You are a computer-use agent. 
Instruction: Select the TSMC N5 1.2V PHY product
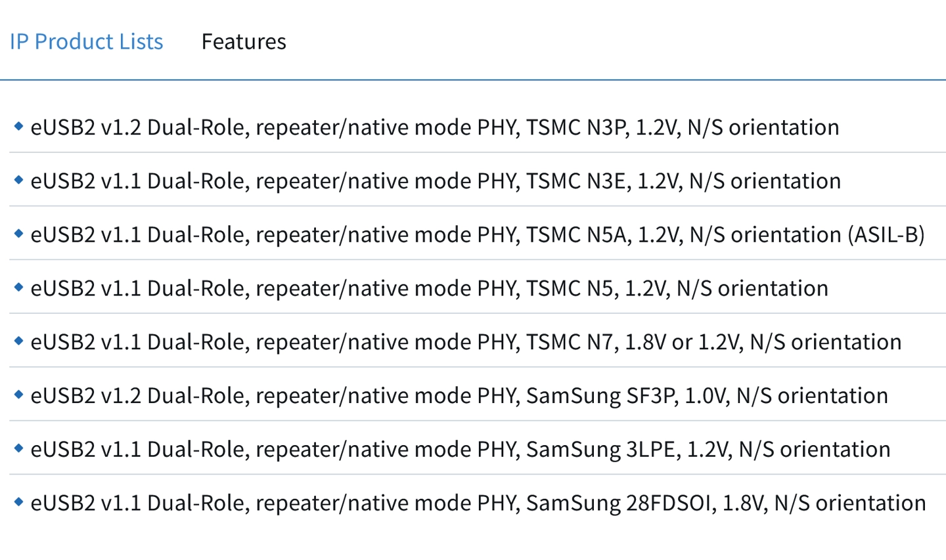click(x=428, y=288)
